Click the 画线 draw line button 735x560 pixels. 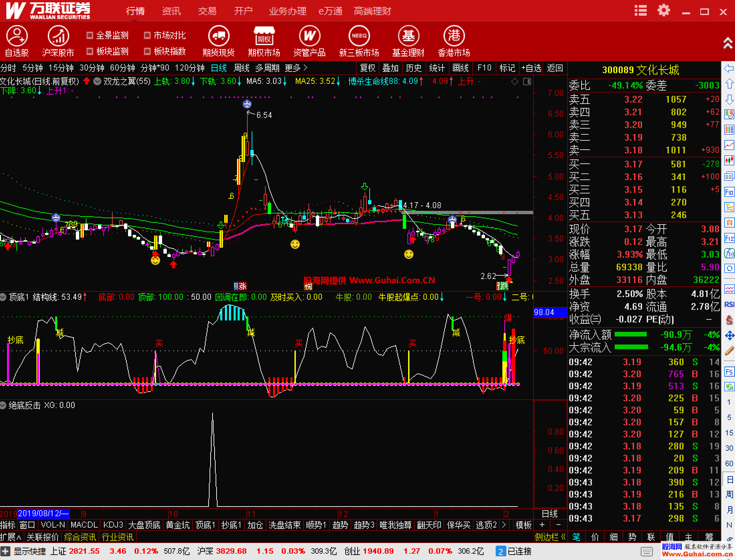pos(461,68)
